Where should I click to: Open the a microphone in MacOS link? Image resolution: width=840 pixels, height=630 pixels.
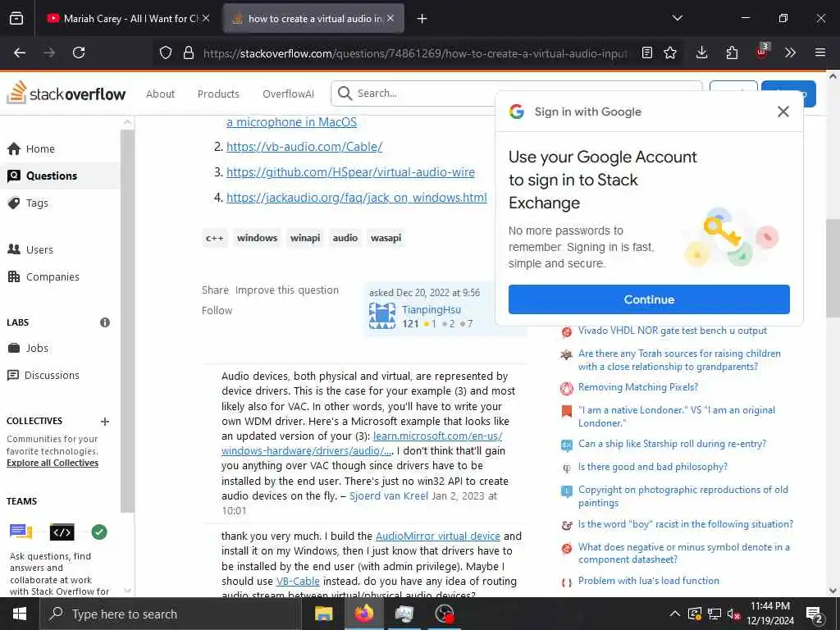[291, 122]
